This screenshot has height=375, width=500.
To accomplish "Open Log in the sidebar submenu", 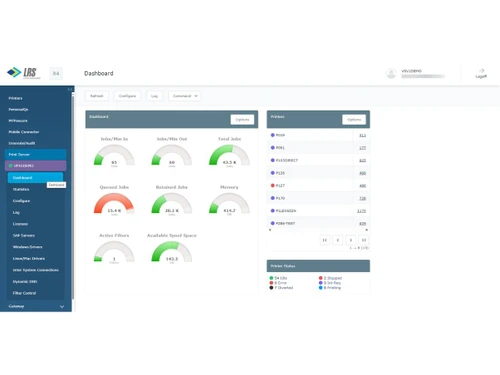I will 16,212.
